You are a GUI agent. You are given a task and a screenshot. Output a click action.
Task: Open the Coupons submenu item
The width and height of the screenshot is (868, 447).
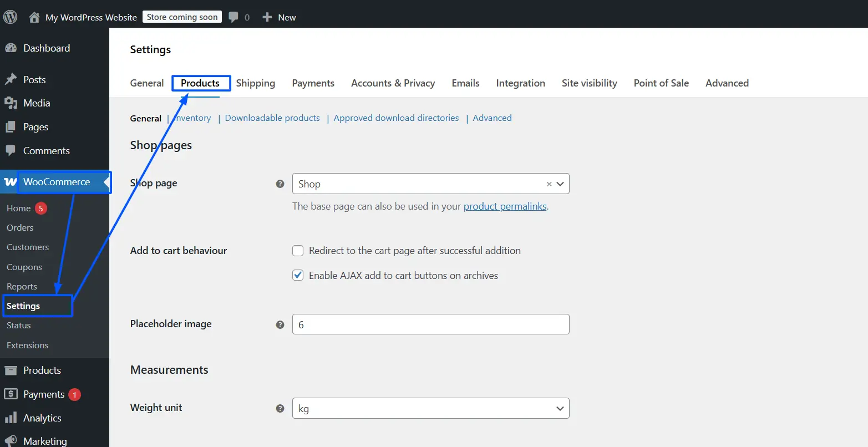(24, 267)
